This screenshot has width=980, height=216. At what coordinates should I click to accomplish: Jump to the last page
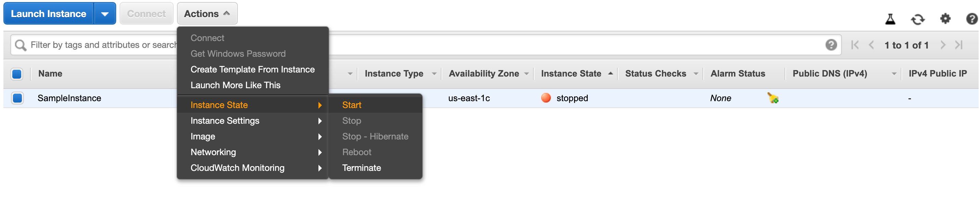pyautogui.click(x=959, y=45)
